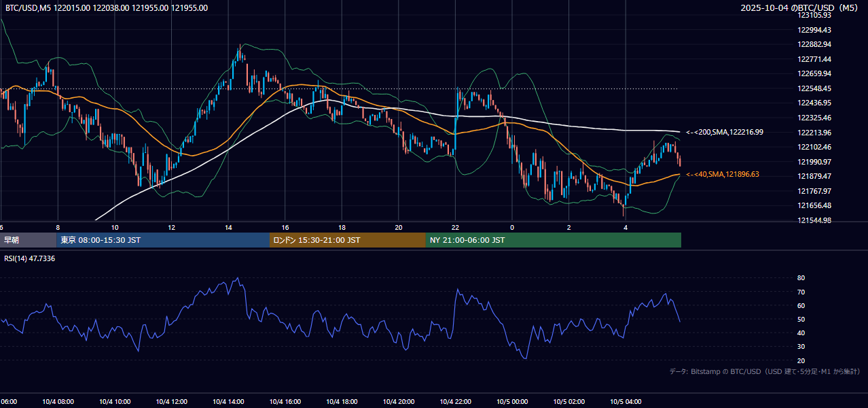Screen dimensions: 868x408
Task: Click RSI axis level 80
Action: (x=801, y=278)
